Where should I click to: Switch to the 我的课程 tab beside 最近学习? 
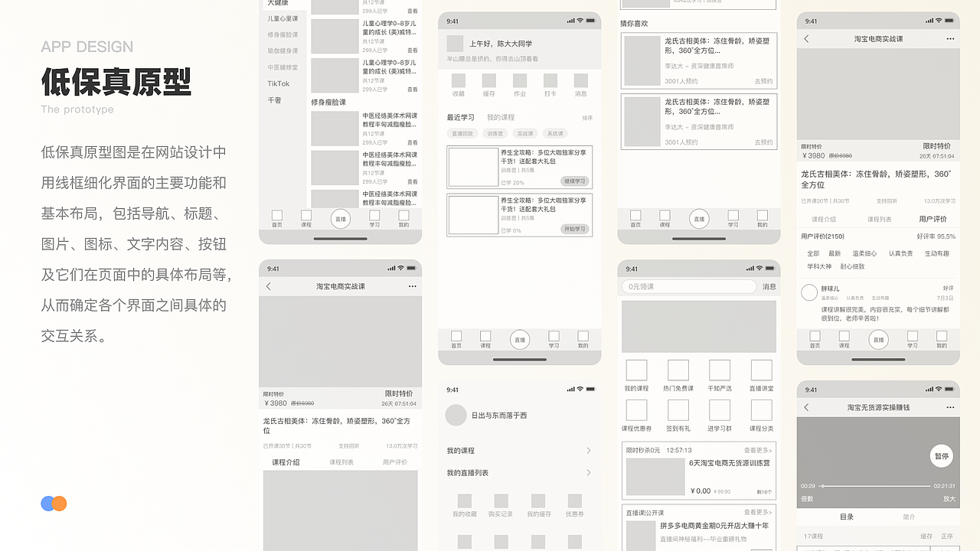[x=501, y=117]
